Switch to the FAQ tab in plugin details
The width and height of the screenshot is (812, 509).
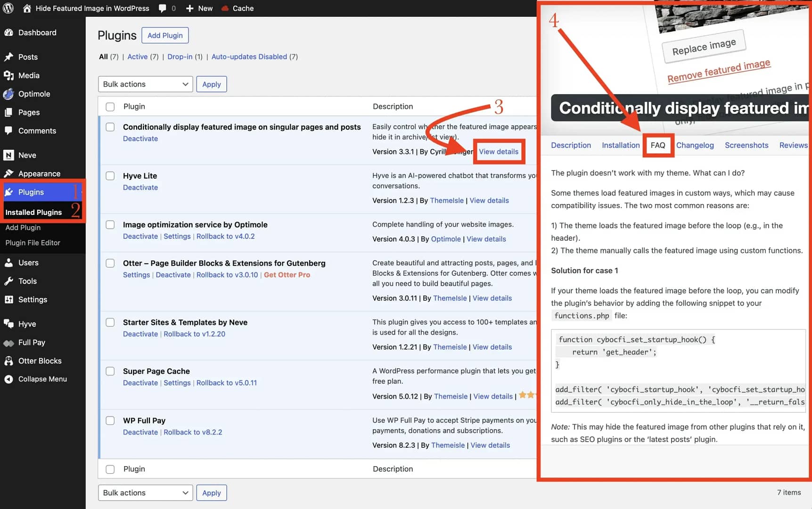(658, 145)
